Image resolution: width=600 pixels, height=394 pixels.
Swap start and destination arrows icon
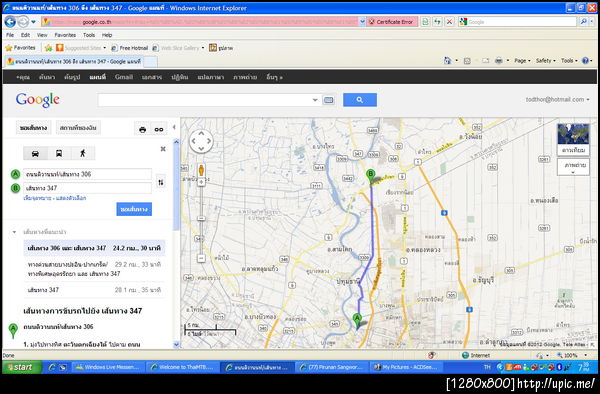tap(161, 182)
